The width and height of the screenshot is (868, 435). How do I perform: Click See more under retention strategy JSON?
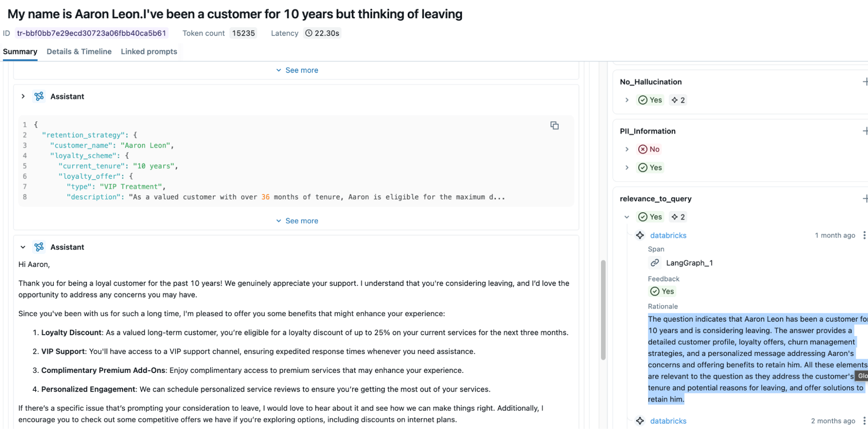[297, 221]
